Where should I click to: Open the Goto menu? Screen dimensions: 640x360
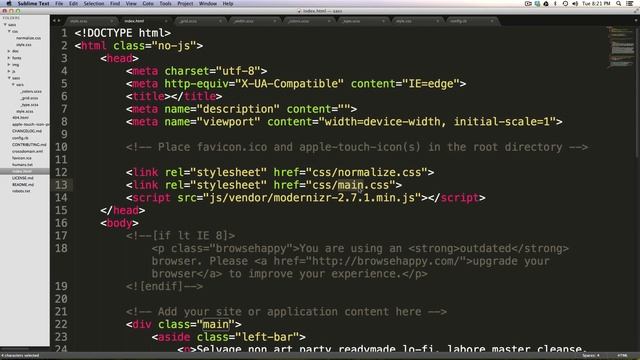click(x=148, y=3)
